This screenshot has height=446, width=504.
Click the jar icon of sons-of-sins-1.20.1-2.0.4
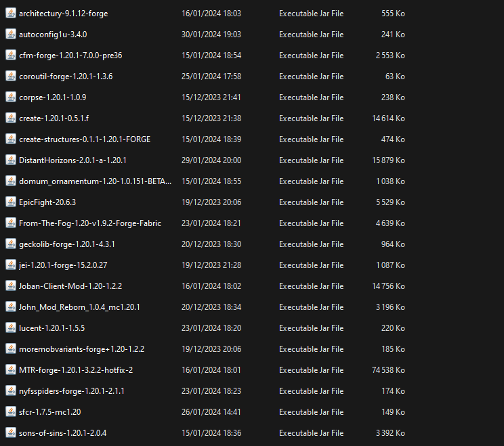pyautogui.click(x=11, y=433)
